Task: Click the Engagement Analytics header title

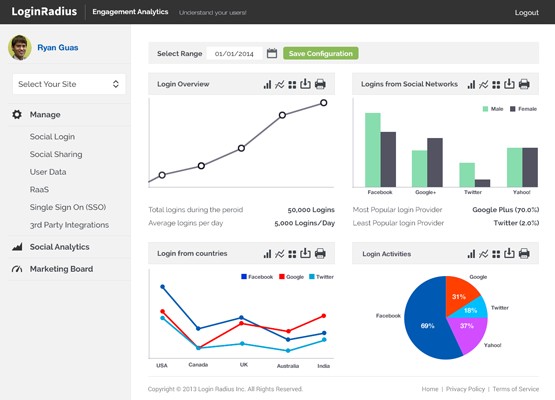Action: click(130, 12)
